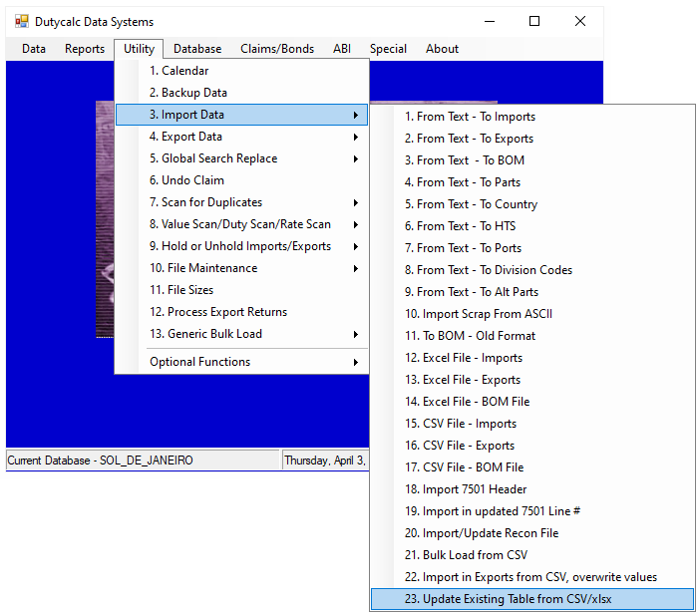Expand Value Scan/Duty Scan/Rate Scan arrow
This screenshot has width=699, height=616.
click(356, 224)
